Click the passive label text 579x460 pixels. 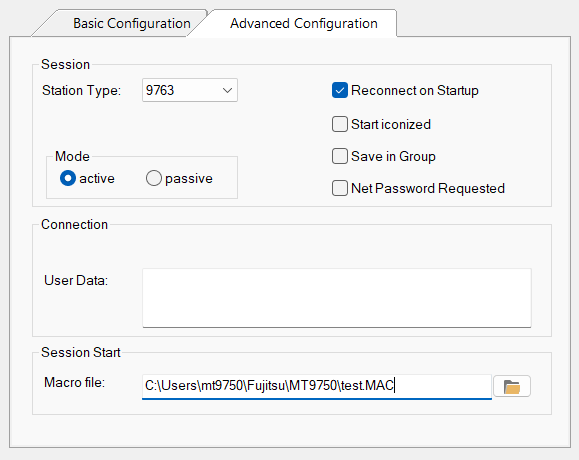[189, 179]
